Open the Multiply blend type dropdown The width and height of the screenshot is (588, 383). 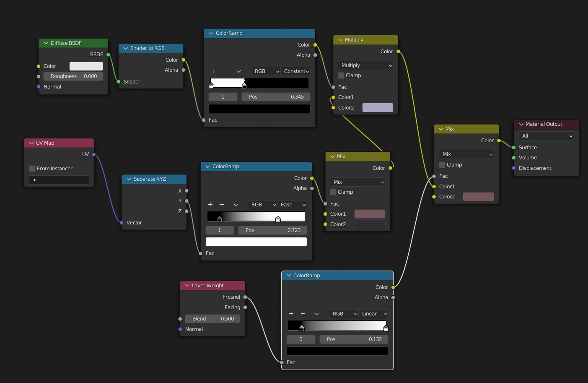pyautogui.click(x=365, y=65)
